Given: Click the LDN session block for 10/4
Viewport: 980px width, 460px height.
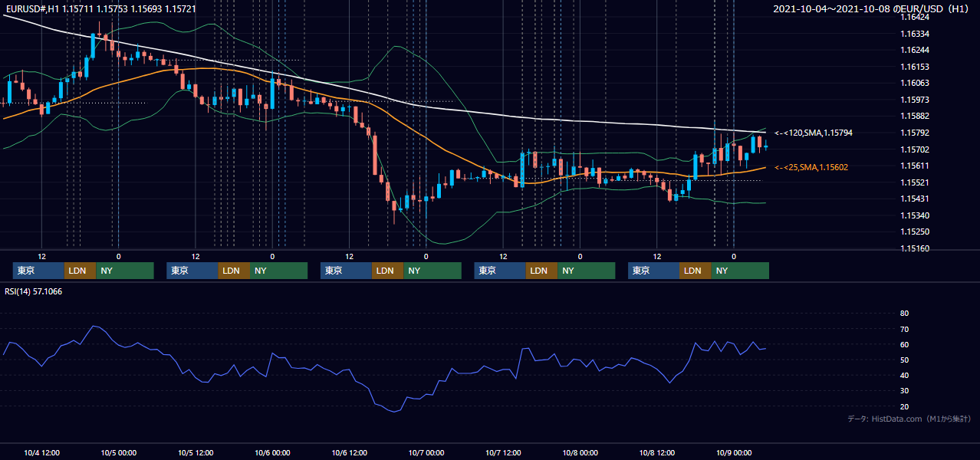Looking at the screenshot, I should (80, 271).
